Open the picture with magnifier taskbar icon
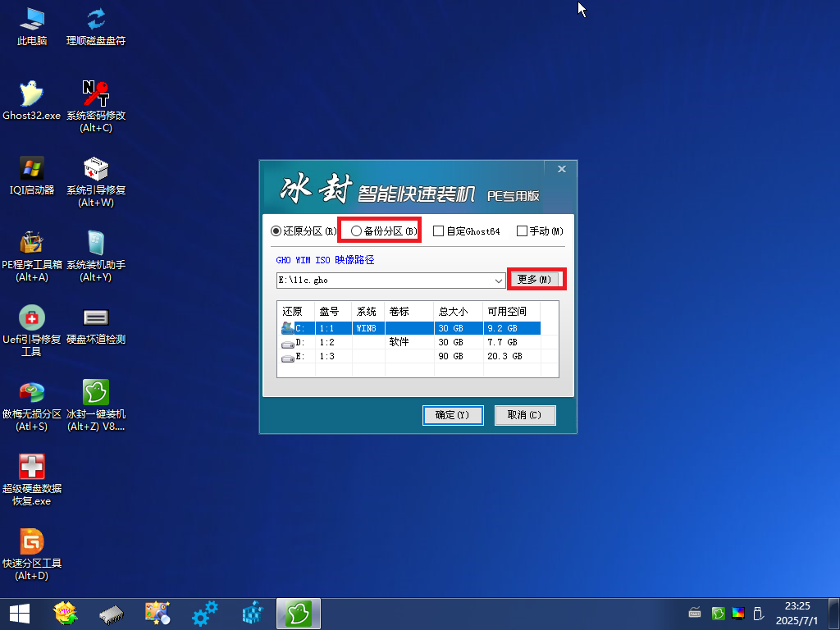The width and height of the screenshot is (840, 630). tap(157, 614)
